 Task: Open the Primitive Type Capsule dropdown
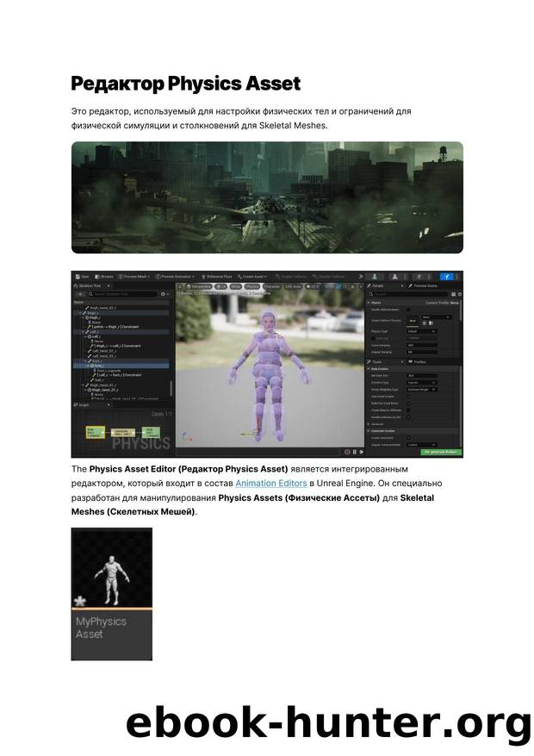point(422,383)
